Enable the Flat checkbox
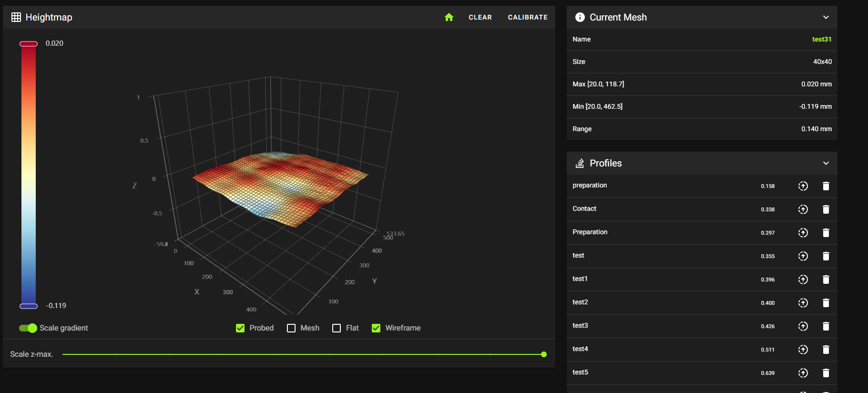The height and width of the screenshot is (393, 868). pyautogui.click(x=337, y=328)
